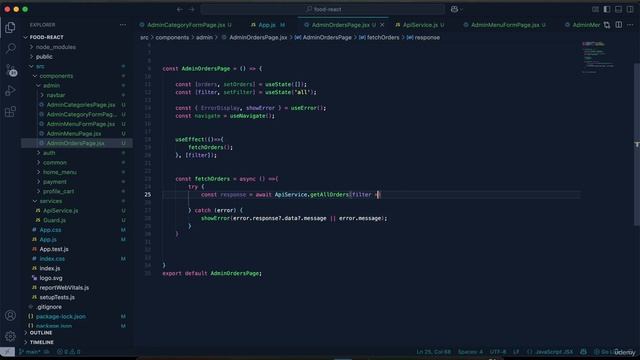
Task: Open Explorer panel more actions ellipsis
Action: click(123, 25)
